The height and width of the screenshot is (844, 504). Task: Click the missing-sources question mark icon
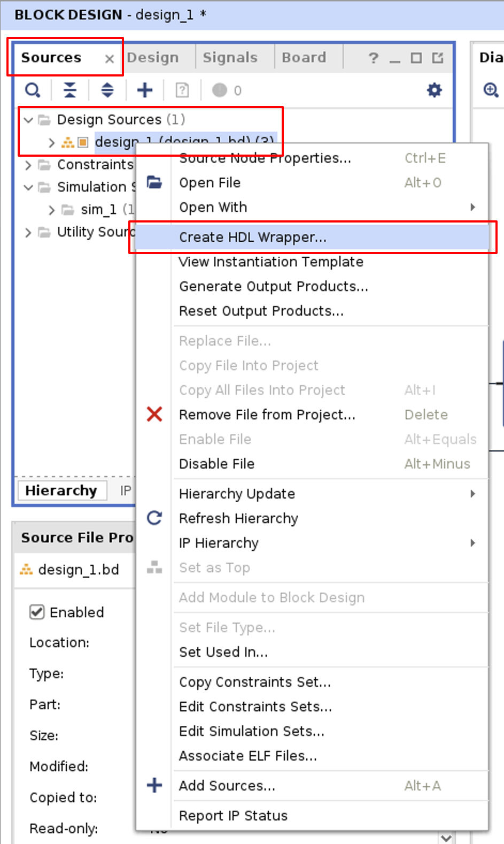[x=181, y=90]
